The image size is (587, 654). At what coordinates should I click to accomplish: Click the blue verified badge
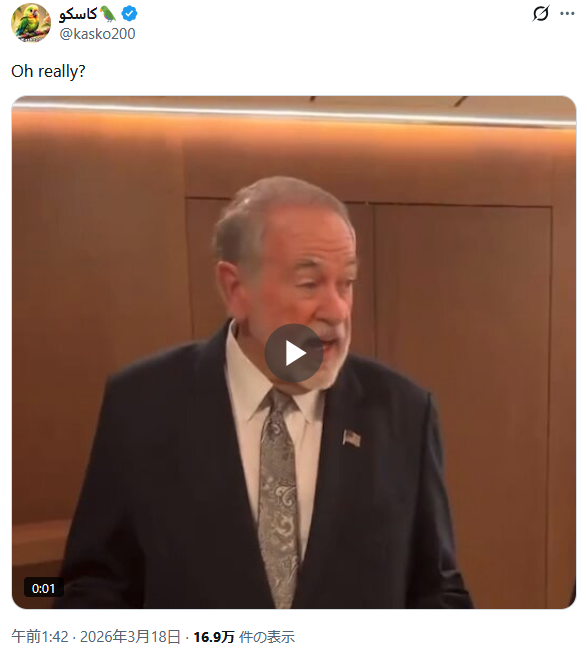click(129, 14)
